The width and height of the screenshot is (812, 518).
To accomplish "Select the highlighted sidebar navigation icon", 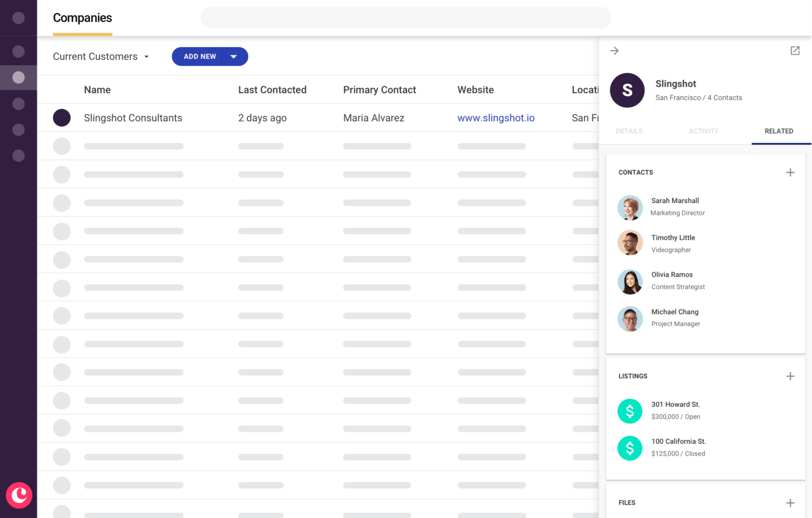I will point(19,77).
